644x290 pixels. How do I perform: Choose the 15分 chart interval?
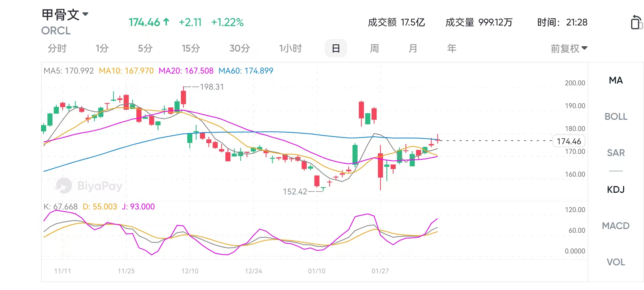click(191, 49)
